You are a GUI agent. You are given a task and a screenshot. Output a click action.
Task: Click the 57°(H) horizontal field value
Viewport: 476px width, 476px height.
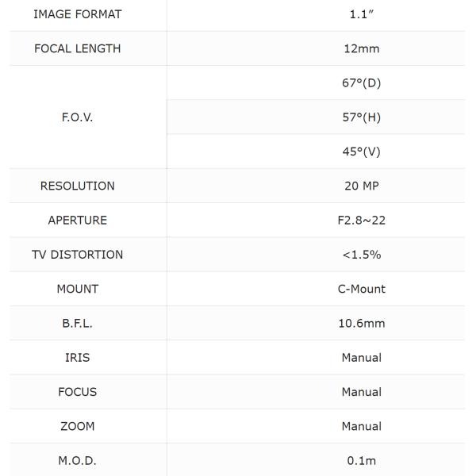pyautogui.click(x=362, y=117)
